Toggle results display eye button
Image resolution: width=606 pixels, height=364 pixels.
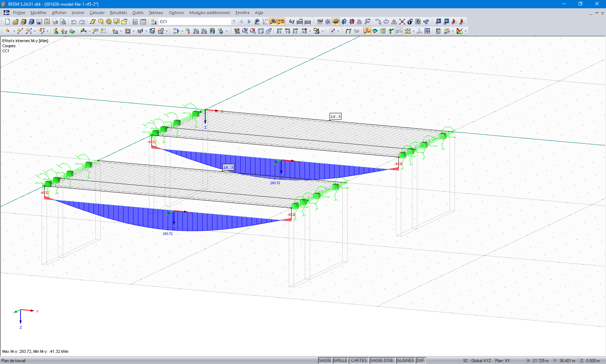pyautogui.click(x=273, y=22)
